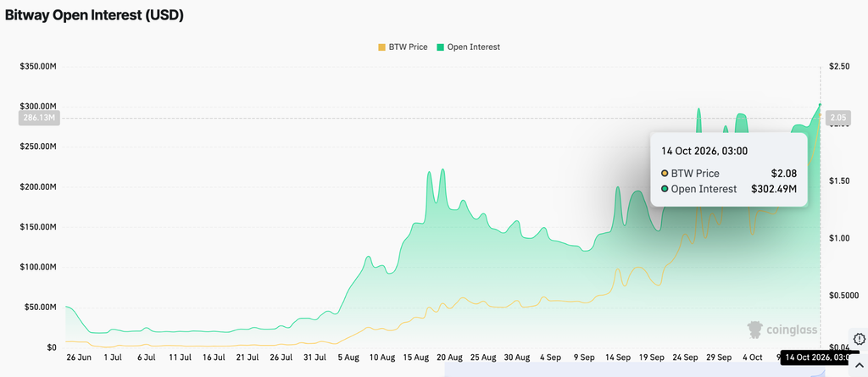Click the '5 Aug' x-axis date label
The image size is (868, 377).
pyautogui.click(x=348, y=358)
